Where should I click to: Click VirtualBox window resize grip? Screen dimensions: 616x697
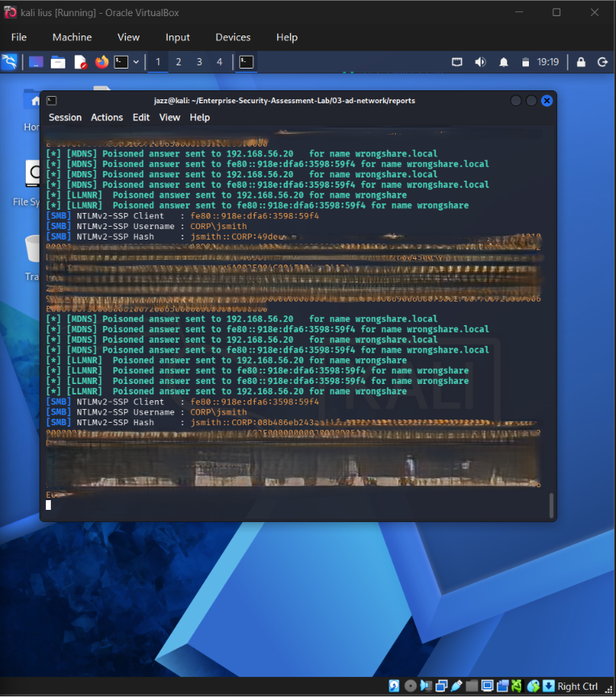(x=610, y=689)
